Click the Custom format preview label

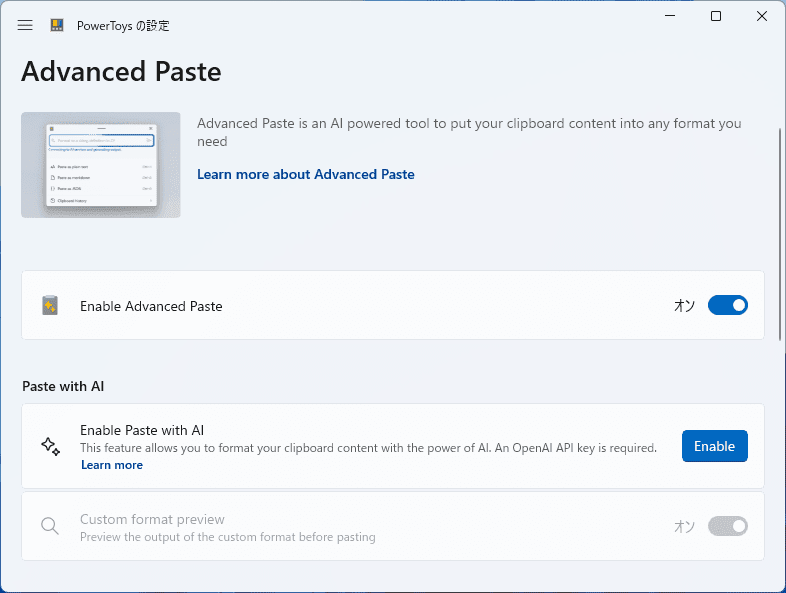pyautogui.click(x=152, y=519)
